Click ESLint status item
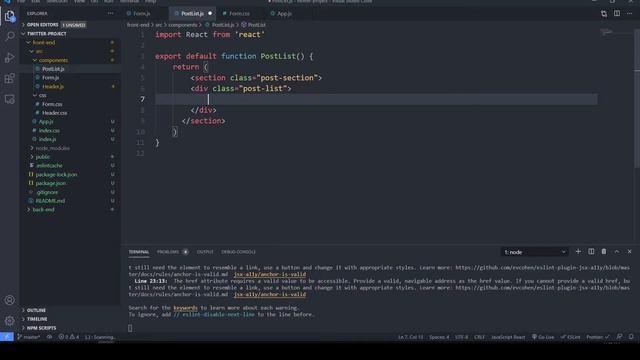 pos(571,337)
